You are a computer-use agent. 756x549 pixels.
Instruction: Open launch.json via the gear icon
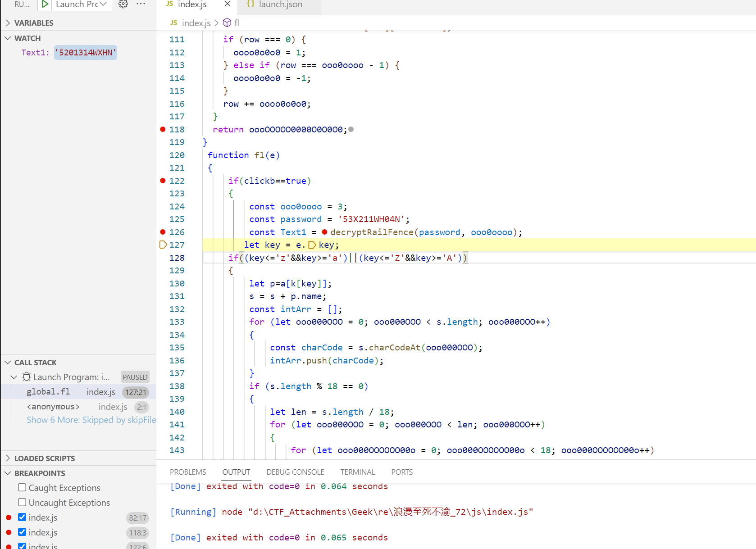(x=123, y=5)
